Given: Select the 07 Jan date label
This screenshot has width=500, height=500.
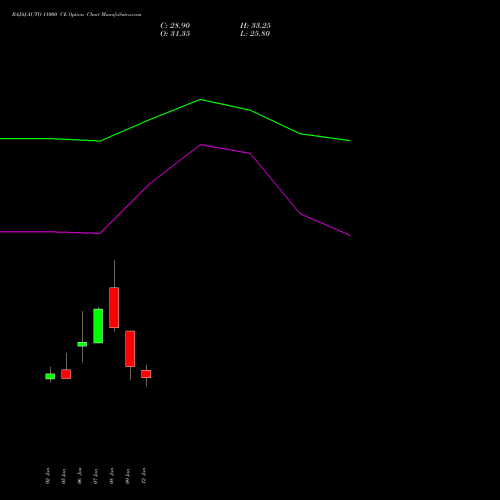Looking at the screenshot, I should (96, 476).
